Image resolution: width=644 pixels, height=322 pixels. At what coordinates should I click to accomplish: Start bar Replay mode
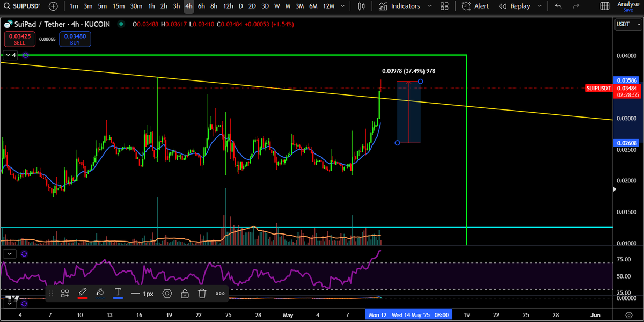tap(514, 6)
